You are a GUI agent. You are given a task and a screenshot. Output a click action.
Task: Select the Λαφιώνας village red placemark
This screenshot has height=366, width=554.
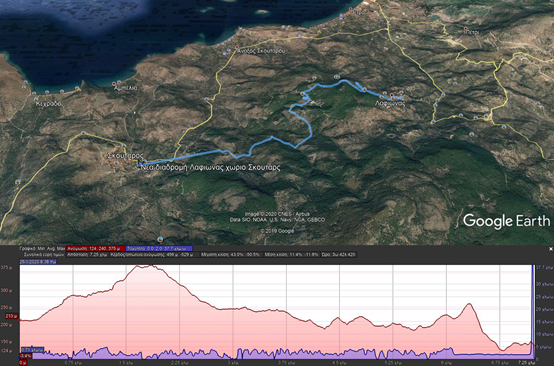391,95
